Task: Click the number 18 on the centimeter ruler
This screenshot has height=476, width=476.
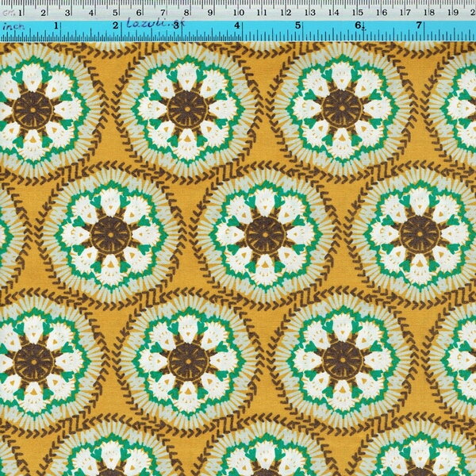Action: (x=429, y=13)
